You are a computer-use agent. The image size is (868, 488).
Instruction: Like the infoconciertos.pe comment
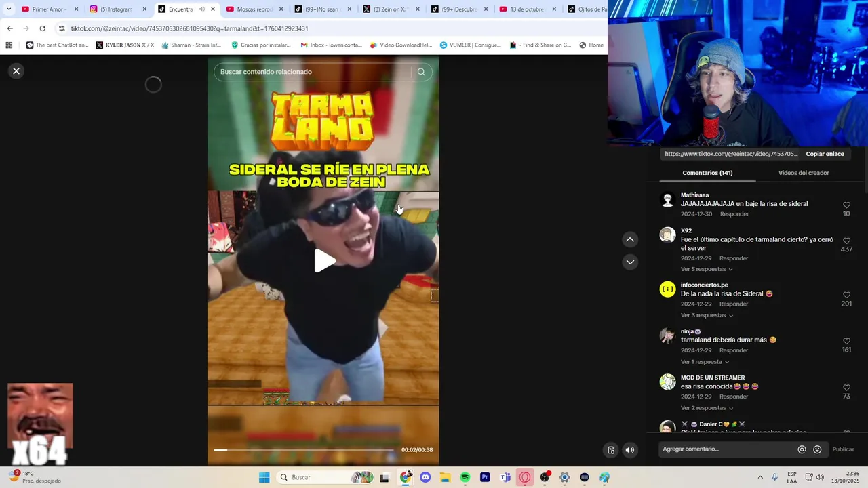tap(846, 295)
